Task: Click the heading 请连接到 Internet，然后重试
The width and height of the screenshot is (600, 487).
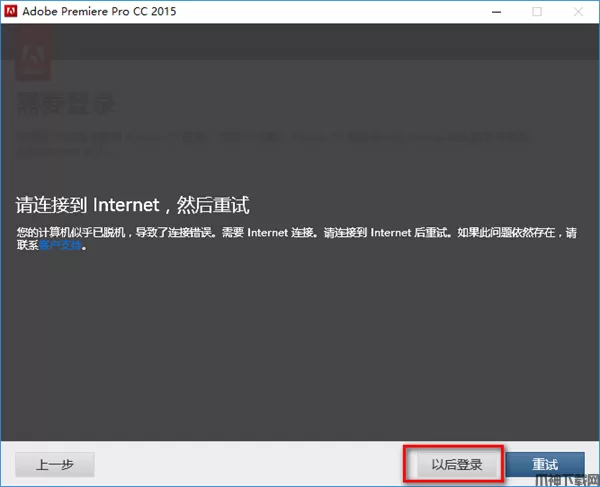Action: click(x=132, y=205)
